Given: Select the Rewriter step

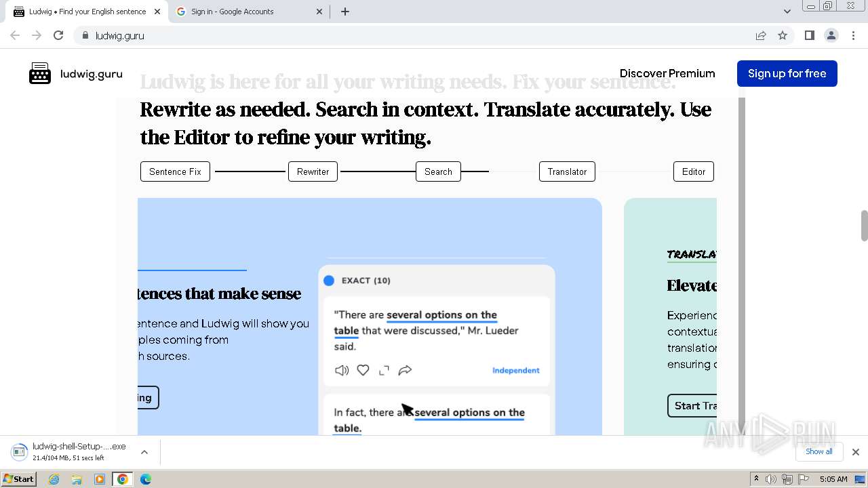Looking at the screenshot, I should (x=313, y=171).
